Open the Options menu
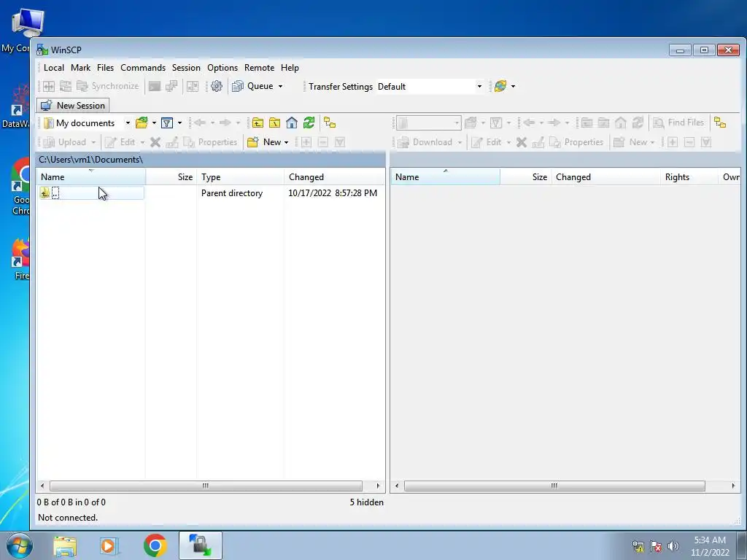This screenshot has height=560, width=747. tap(222, 68)
